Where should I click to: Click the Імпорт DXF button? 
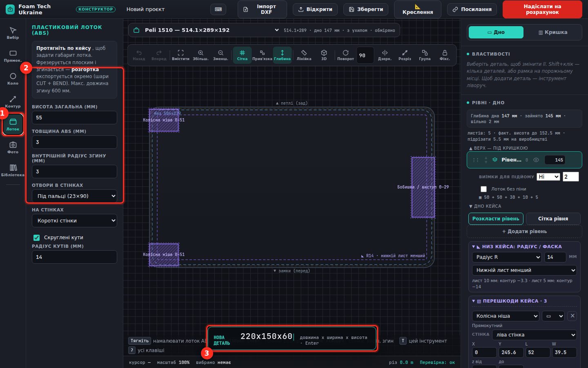tap(262, 9)
